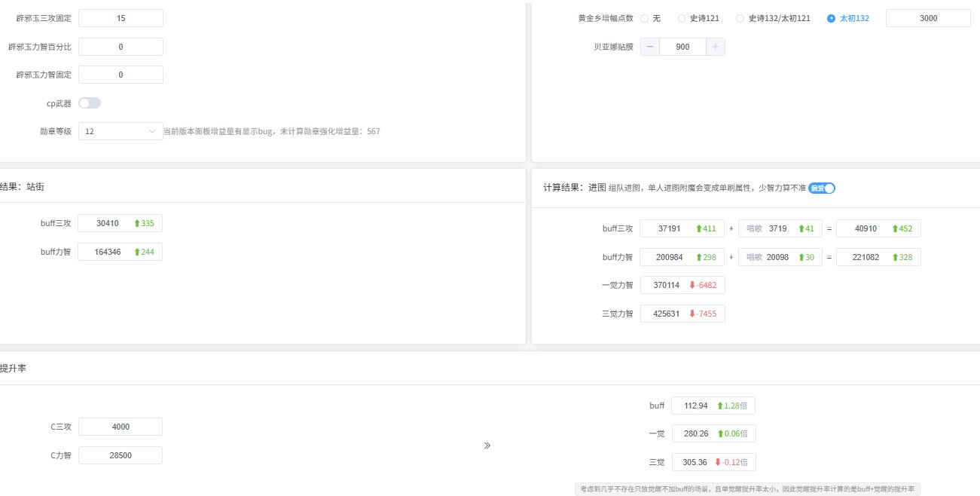The height and width of the screenshot is (496, 980).
Task: Click the plus button for 贝亚娜贴膜
Action: [715, 47]
